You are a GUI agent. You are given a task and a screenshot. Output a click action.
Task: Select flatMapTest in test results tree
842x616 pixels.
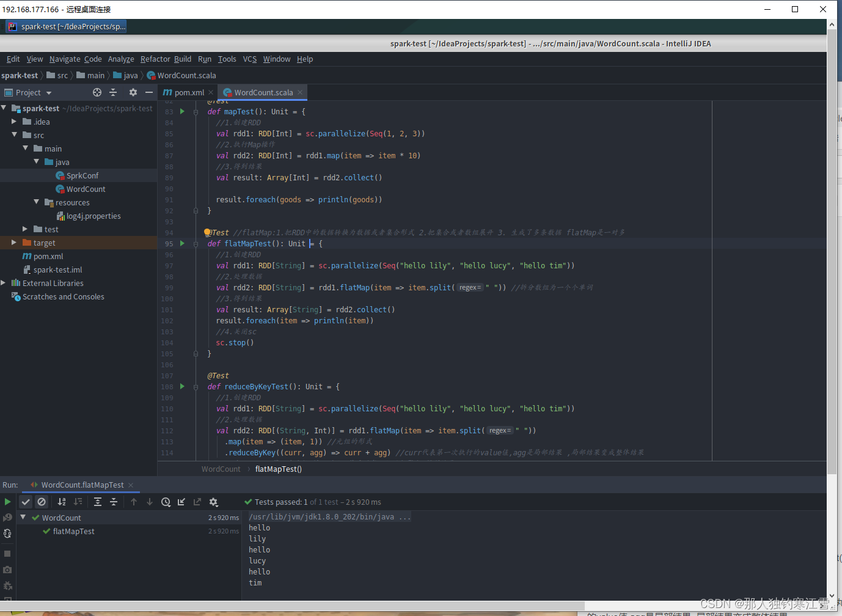[x=73, y=531]
